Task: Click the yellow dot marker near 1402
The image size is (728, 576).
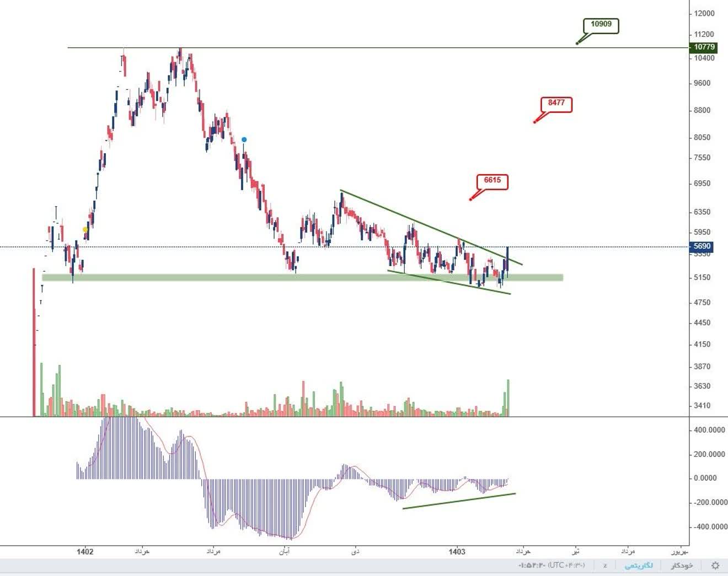Action: coord(85,229)
